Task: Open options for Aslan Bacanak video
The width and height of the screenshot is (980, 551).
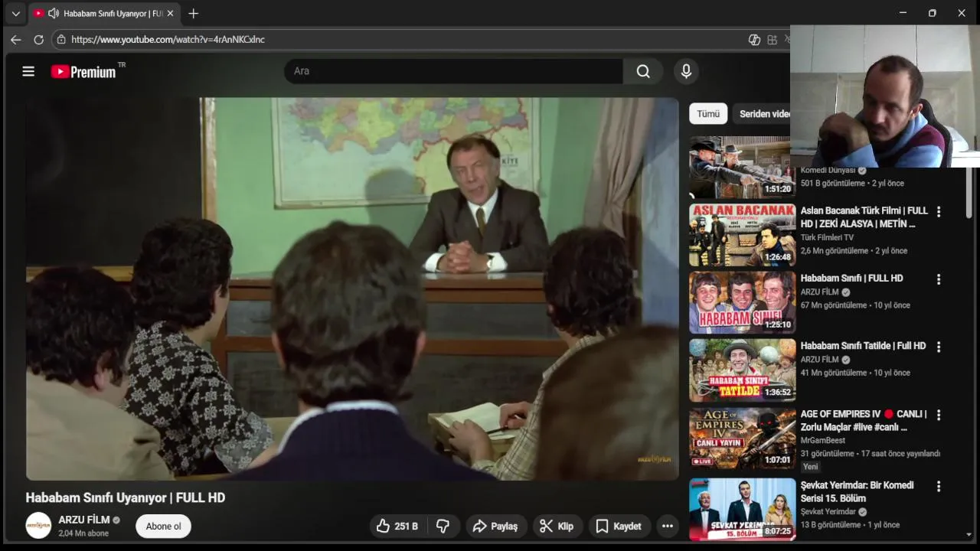Action: (939, 212)
